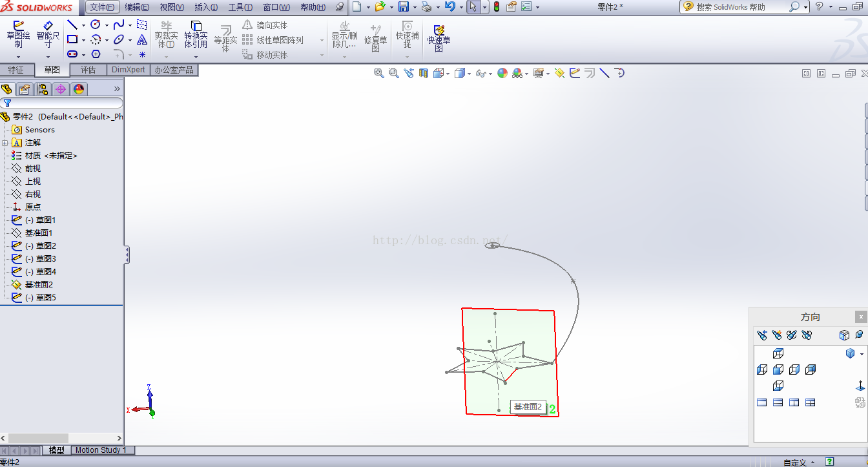Select Front view cube in 方向 panel

pyautogui.click(x=778, y=369)
